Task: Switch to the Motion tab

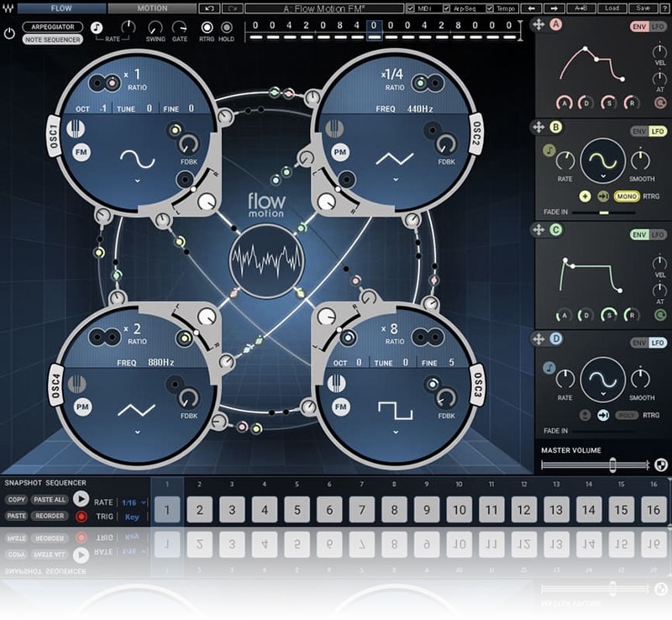Action: tap(151, 8)
